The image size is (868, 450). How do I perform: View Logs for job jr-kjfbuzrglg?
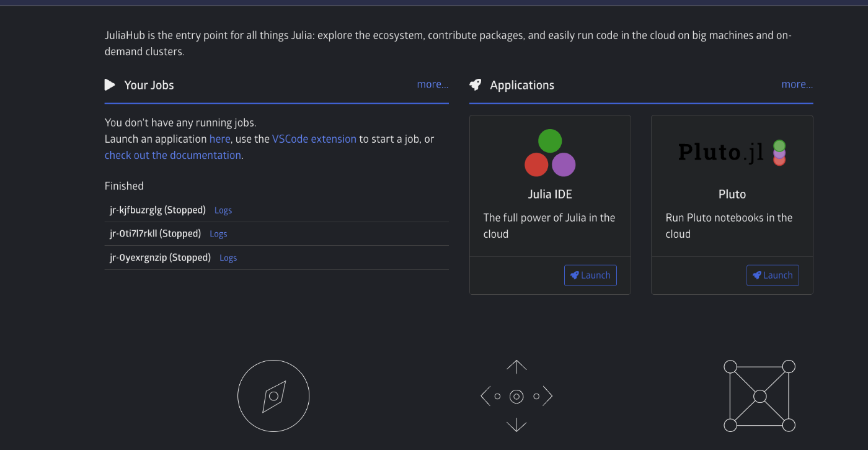(x=223, y=210)
